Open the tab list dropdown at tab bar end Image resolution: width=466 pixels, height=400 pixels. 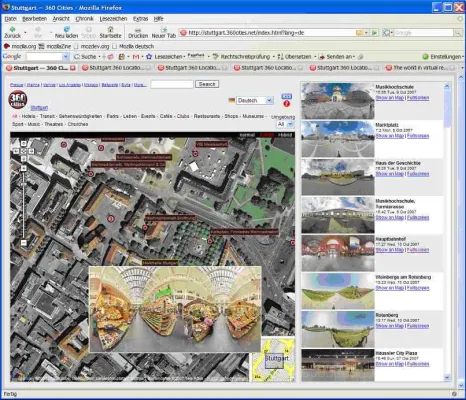point(462,68)
